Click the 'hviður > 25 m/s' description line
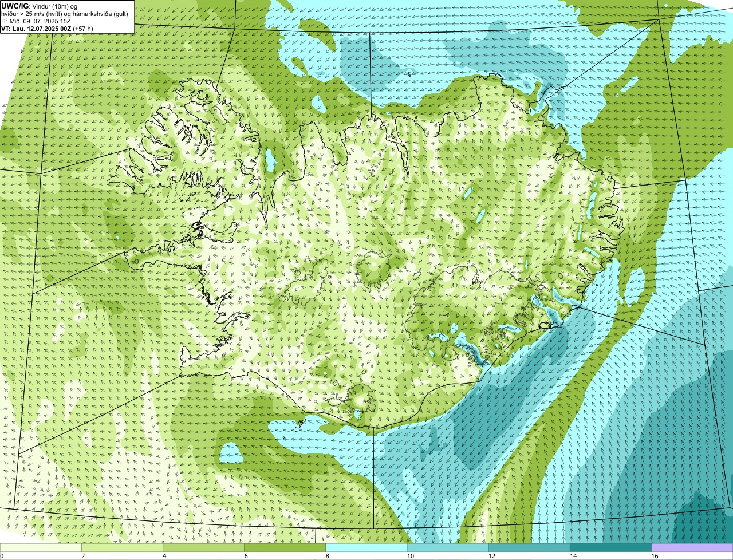Screen dimensions: 733x560 [65, 14]
